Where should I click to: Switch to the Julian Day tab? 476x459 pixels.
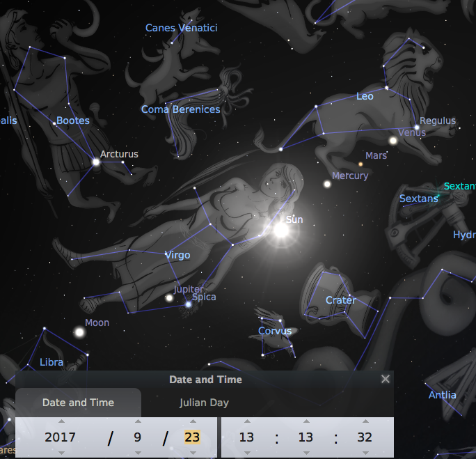204,403
